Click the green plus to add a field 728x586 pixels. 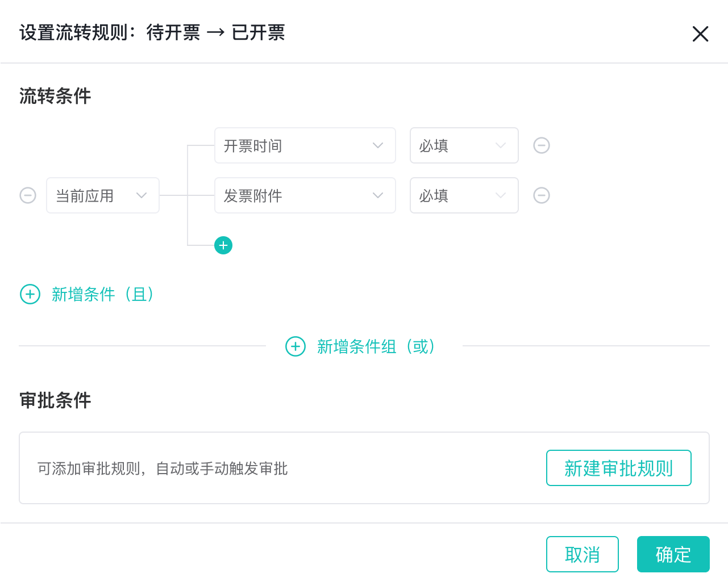[x=223, y=245]
